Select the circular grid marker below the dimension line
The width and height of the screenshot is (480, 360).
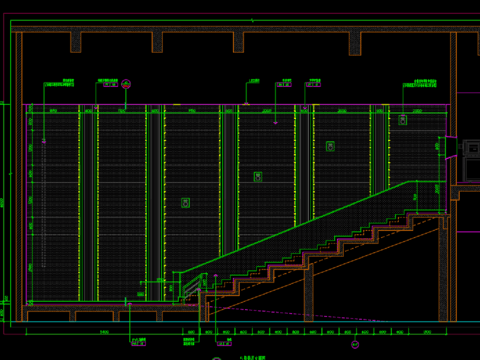[355, 344]
